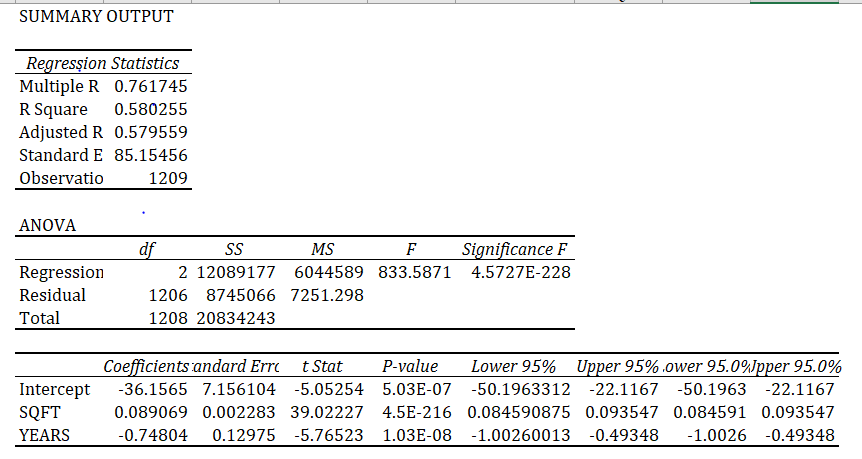Select the Coefficients column header
Viewport: 862px width, 459px height.
tap(146, 367)
